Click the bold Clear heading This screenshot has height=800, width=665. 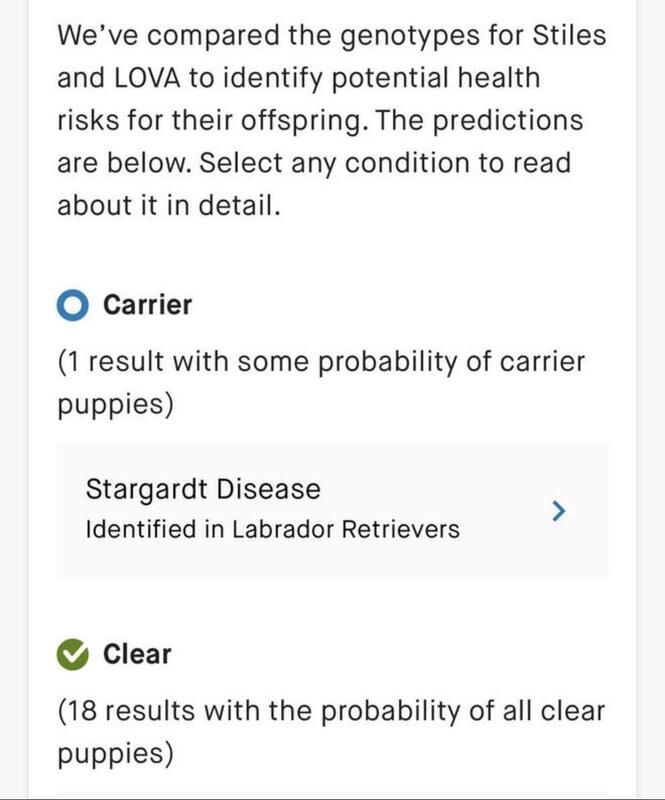pyautogui.click(x=137, y=655)
